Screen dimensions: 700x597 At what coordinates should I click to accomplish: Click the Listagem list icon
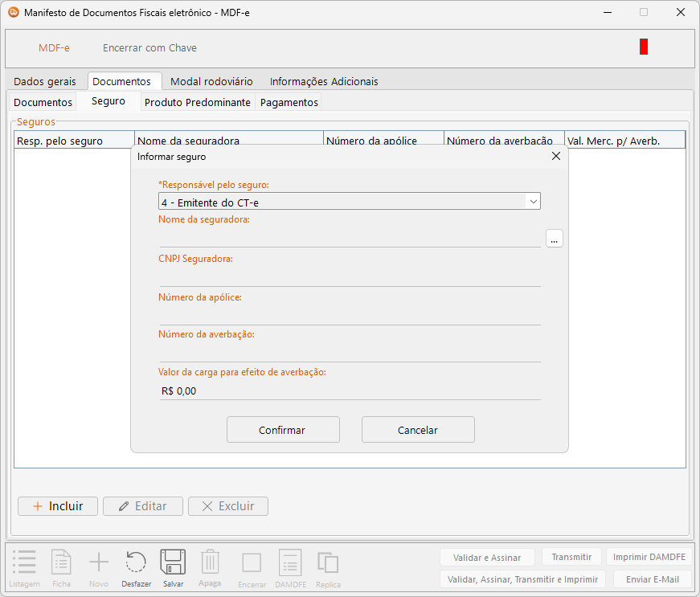pos(24,562)
